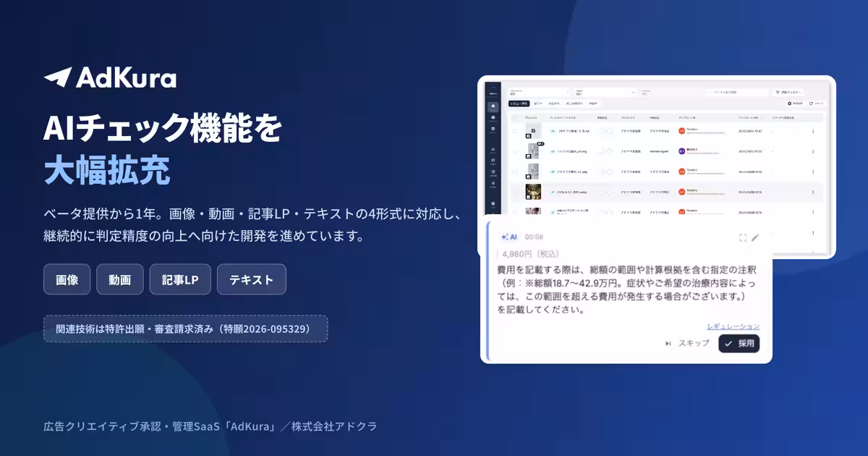Click the 大幅拡充 headline text
Screen dimensions: 868x456
107,169
